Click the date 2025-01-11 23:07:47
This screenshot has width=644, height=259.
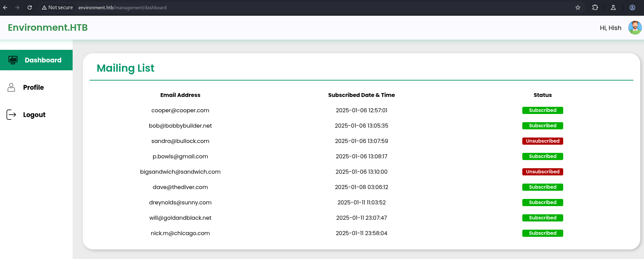(x=361, y=218)
